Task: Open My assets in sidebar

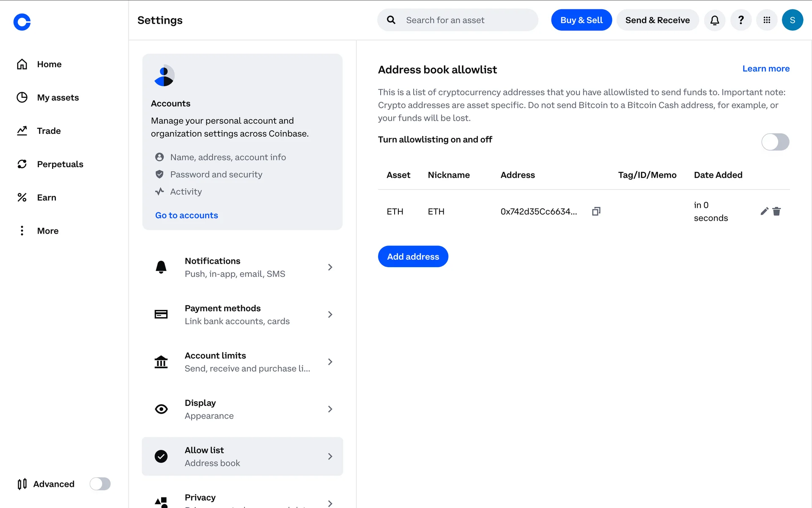Action: pos(58,98)
